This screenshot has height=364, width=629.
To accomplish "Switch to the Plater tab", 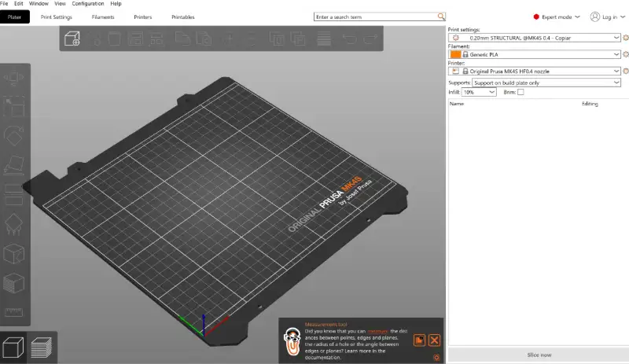I will point(14,17).
